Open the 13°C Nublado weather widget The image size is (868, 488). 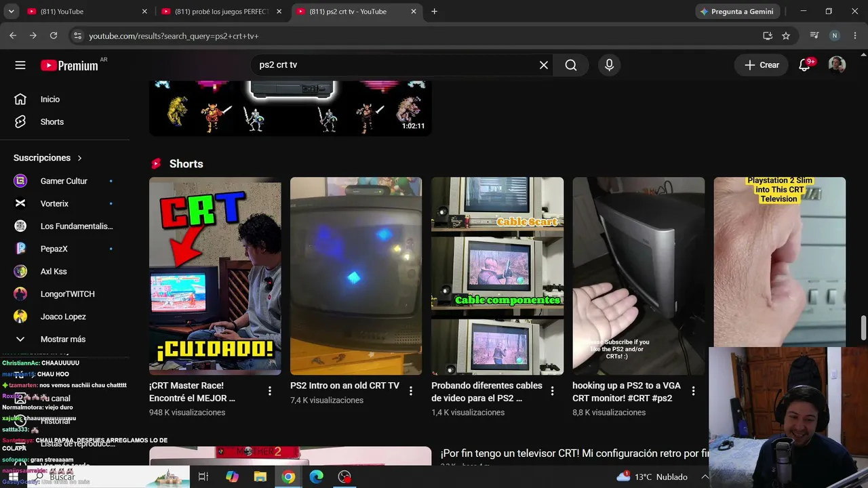tap(652, 476)
